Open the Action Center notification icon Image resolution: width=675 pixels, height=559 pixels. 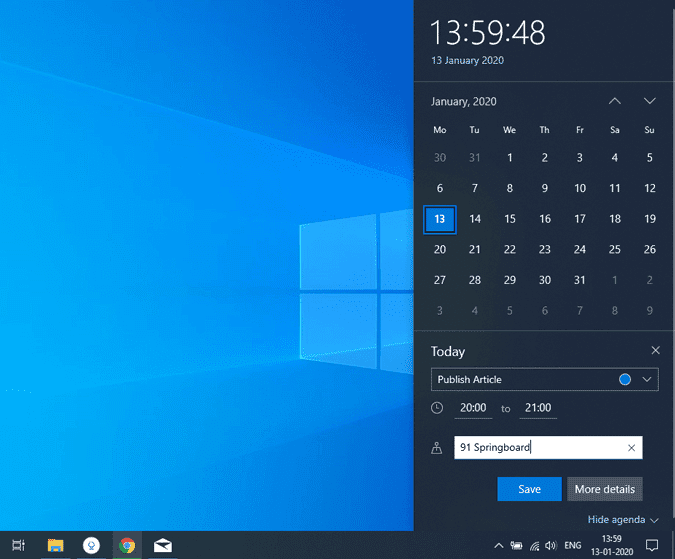point(652,546)
